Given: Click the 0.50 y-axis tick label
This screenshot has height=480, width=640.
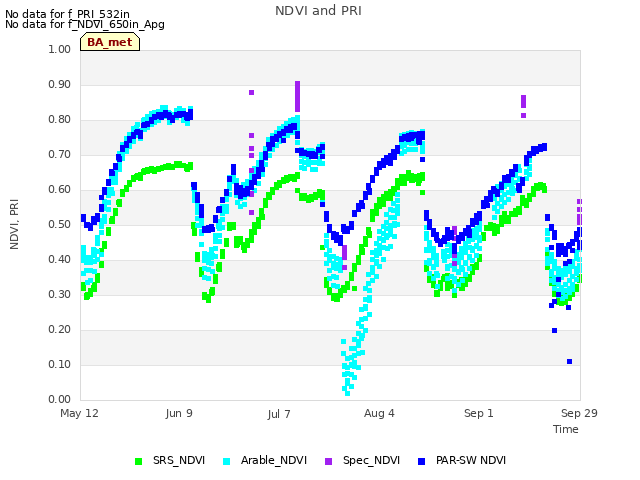Looking at the screenshot, I should coord(60,224).
